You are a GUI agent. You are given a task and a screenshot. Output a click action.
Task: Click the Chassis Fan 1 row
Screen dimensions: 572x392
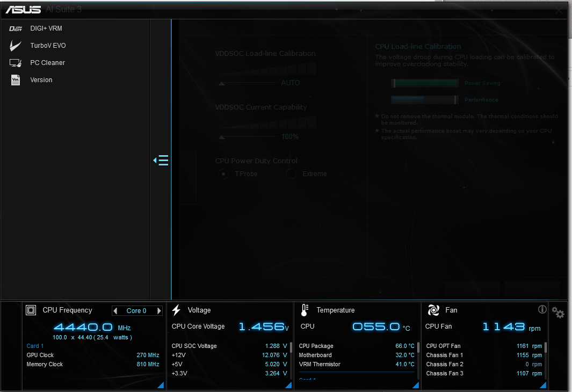coord(484,355)
